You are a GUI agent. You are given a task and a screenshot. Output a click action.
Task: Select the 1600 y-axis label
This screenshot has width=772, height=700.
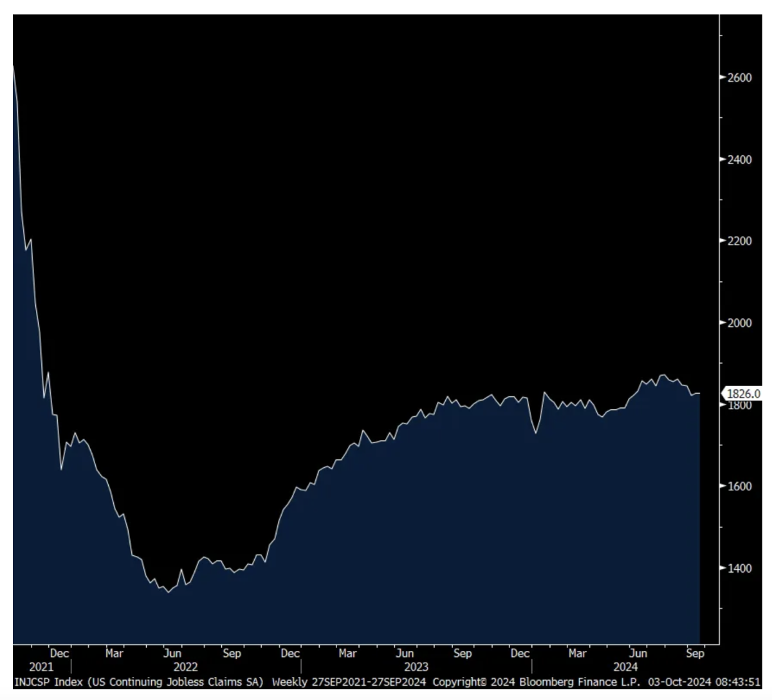739,486
